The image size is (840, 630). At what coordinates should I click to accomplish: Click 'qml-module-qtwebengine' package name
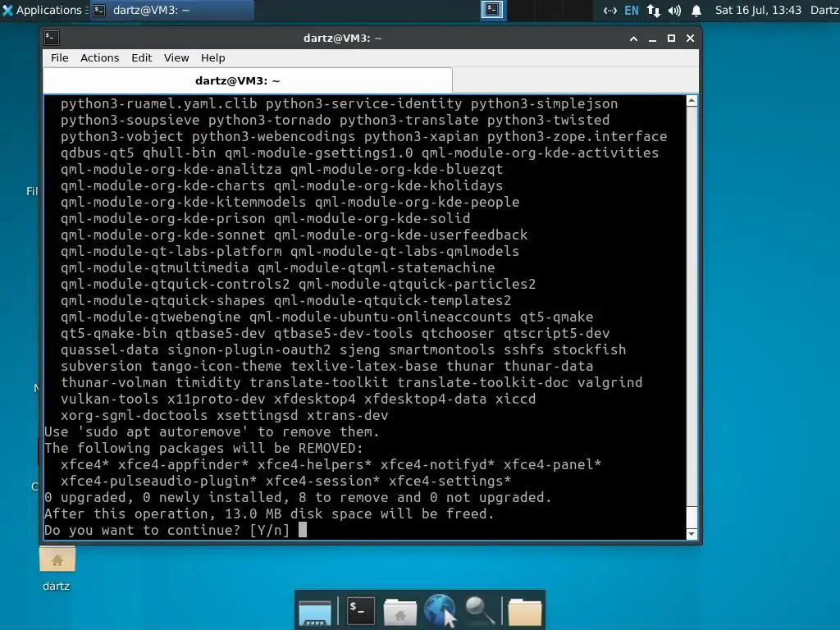(x=151, y=317)
